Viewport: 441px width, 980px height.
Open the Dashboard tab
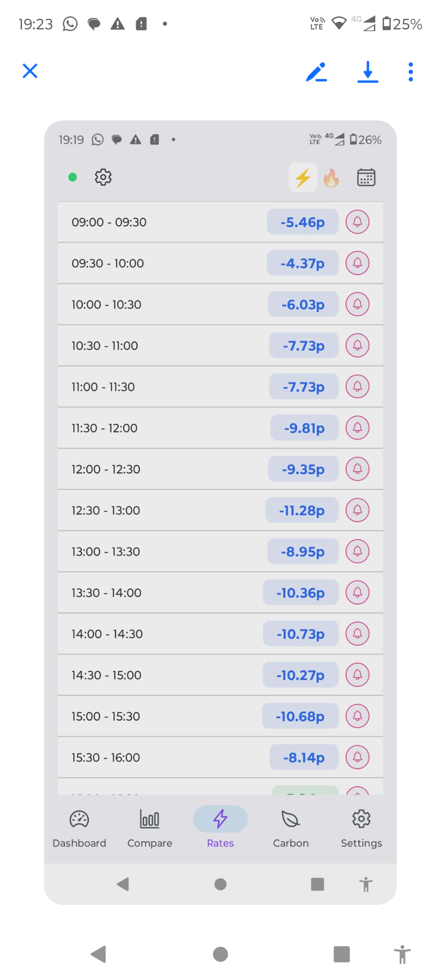click(79, 826)
